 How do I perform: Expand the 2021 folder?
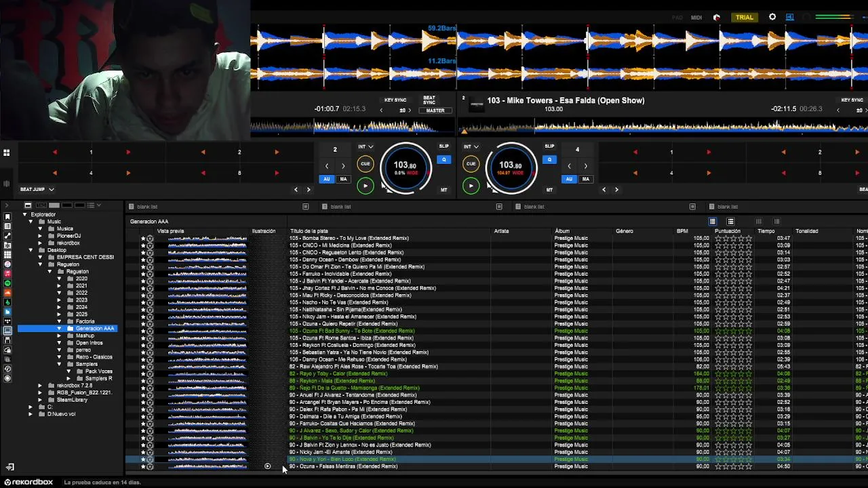pyautogui.click(x=59, y=286)
